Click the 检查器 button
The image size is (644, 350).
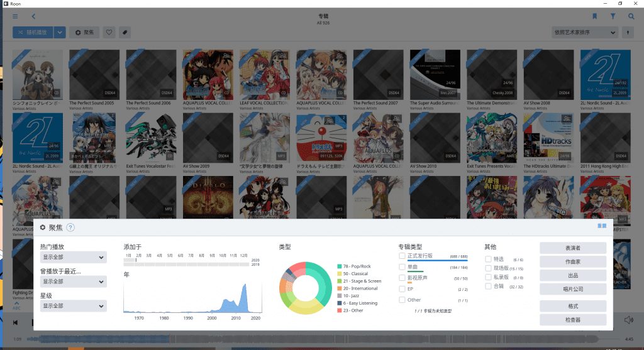click(x=572, y=320)
